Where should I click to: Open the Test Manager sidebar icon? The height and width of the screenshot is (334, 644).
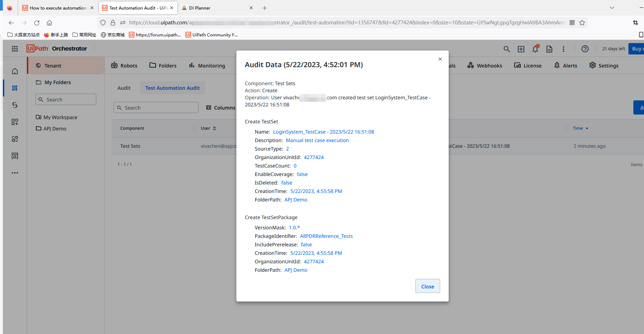[x=15, y=156]
